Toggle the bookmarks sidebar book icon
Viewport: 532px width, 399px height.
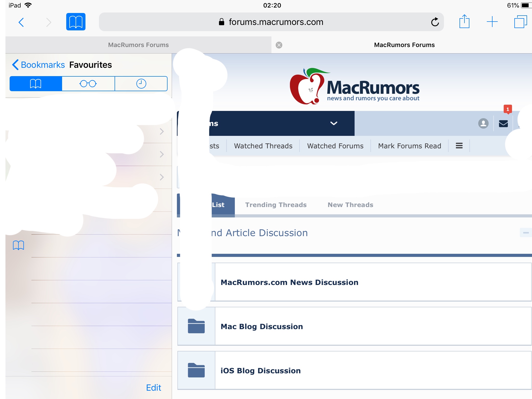point(76,22)
